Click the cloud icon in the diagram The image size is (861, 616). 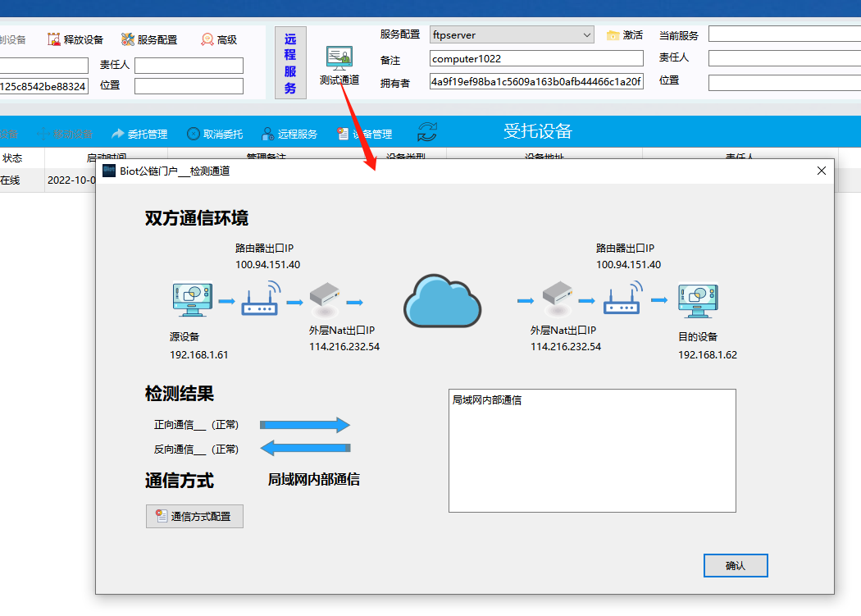click(442, 302)
